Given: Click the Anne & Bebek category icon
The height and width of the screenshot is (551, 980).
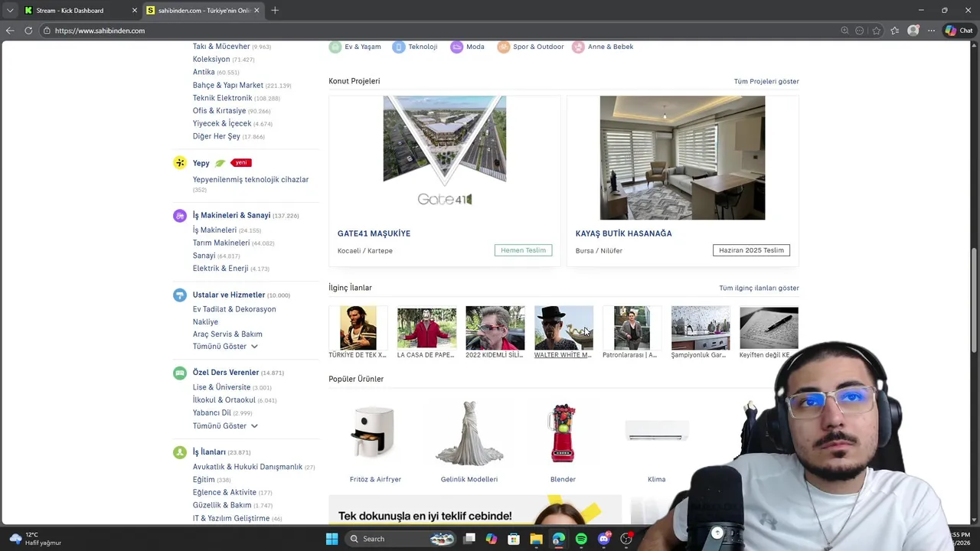Looking at the screenshot, I should pyautogui.click(x=578, y=47).
